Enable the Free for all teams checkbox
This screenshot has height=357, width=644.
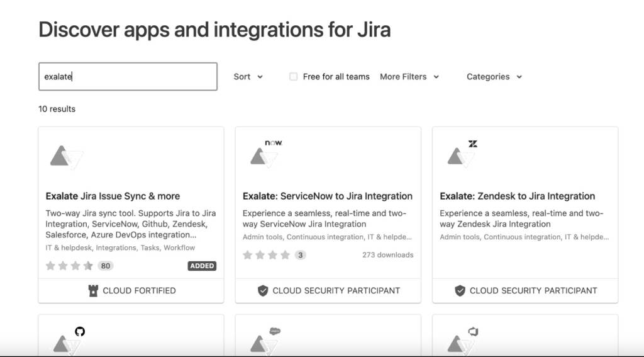[293, 77]
